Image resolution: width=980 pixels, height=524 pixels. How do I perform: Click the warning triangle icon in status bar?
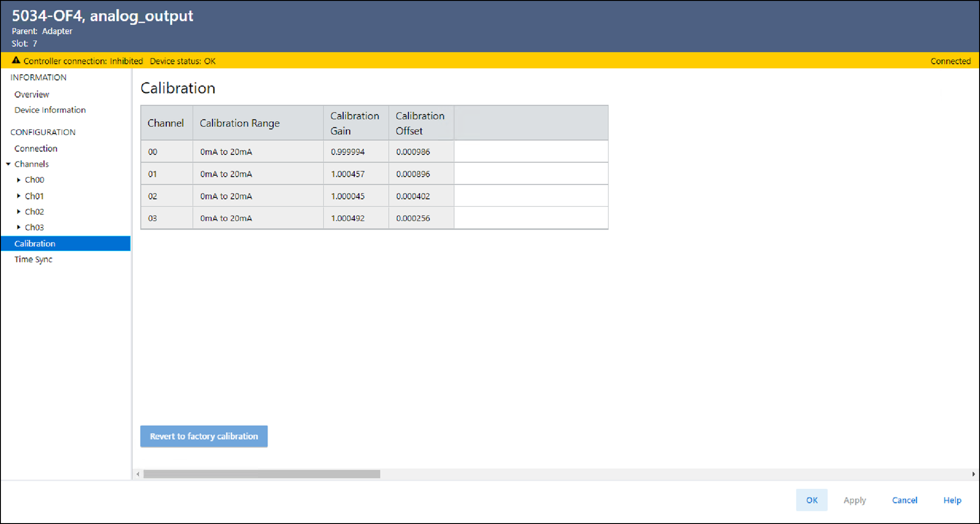coord(16,60)
